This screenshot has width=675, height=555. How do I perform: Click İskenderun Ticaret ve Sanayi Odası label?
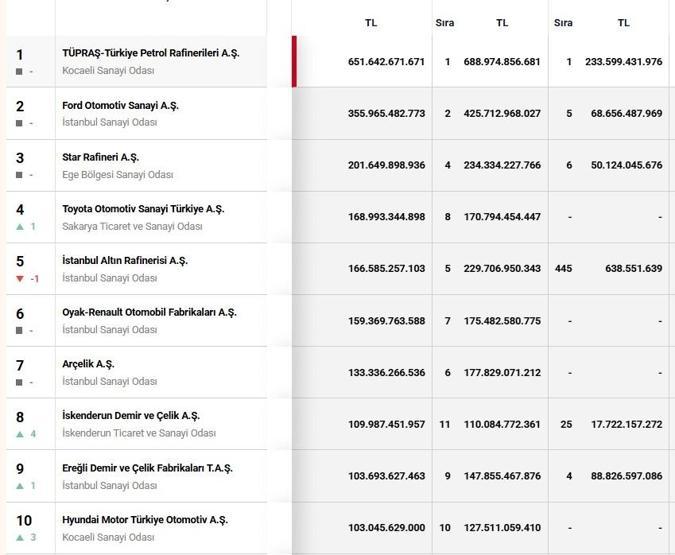139,433
